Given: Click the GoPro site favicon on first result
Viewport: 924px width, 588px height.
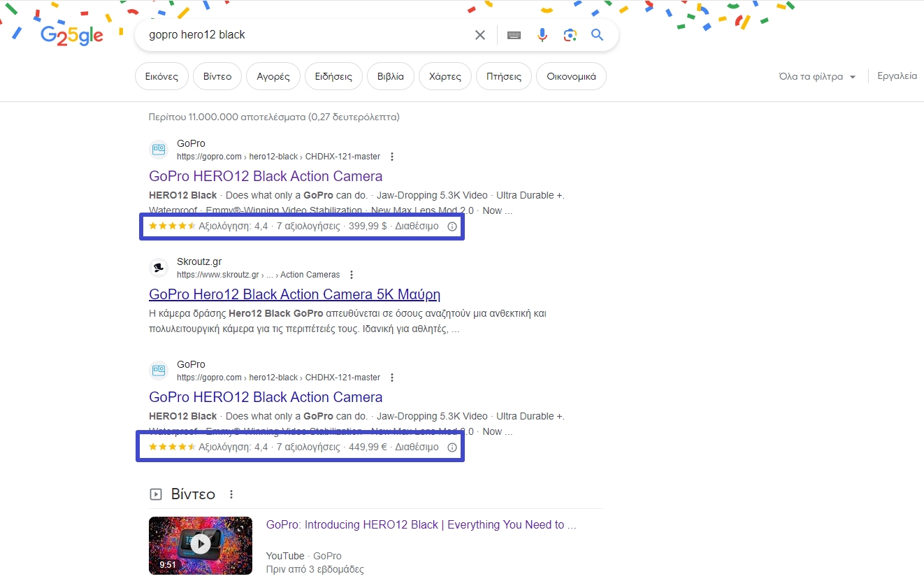Looking at the screenshot, I should (158, 149).
